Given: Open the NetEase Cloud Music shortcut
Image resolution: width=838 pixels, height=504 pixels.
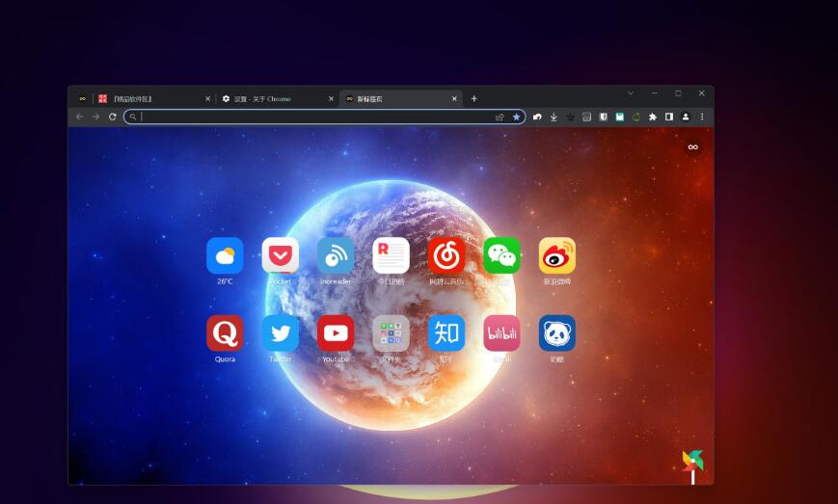Looking at the screenshot, I should click(x=446, y=255).
